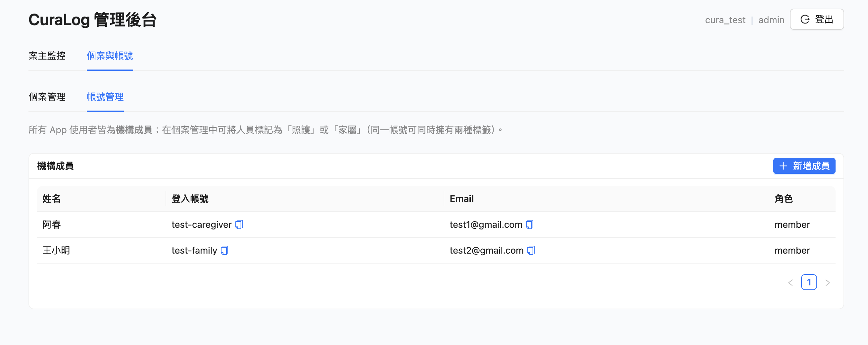Click the 角色 column header
The width and height of the screenshot is (868, 345).
(784, 199)
